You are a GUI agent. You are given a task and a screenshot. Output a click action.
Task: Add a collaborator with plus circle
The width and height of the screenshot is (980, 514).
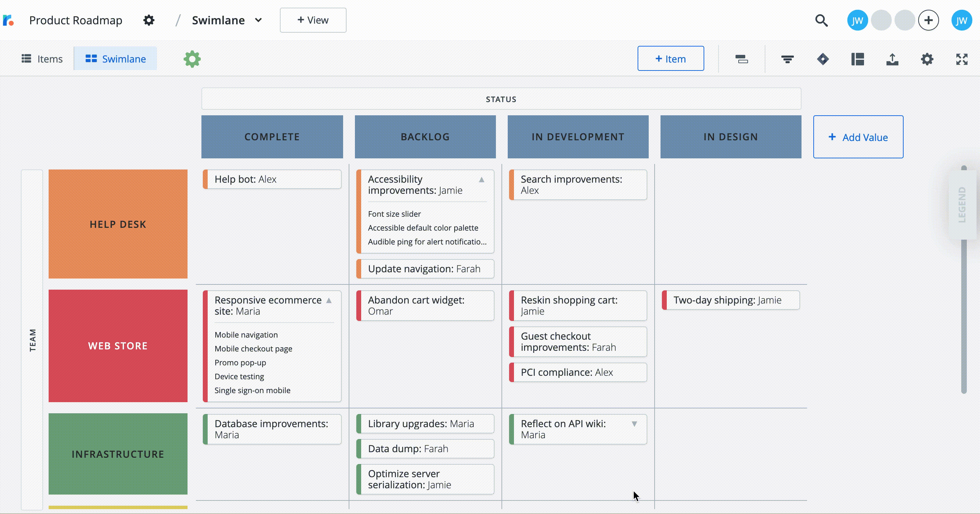[928, 20]
